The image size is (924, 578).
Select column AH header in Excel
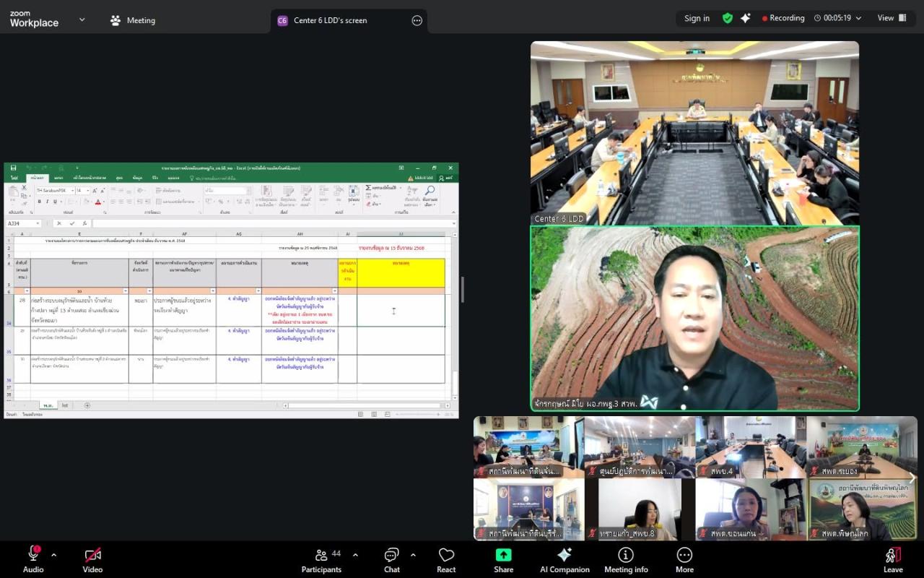[300, 234]
